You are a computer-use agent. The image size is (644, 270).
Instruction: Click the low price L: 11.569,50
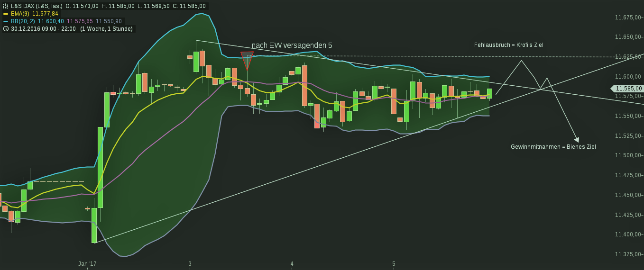pos(154,6)
